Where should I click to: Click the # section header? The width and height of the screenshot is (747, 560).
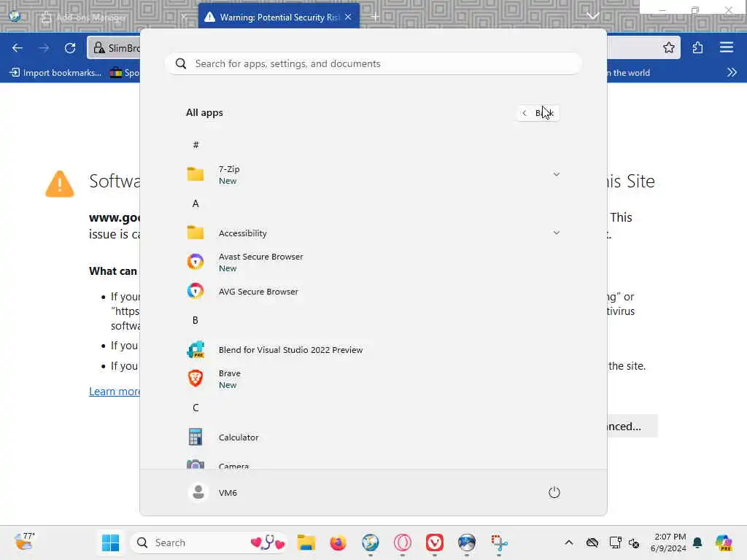click(196, 145)
